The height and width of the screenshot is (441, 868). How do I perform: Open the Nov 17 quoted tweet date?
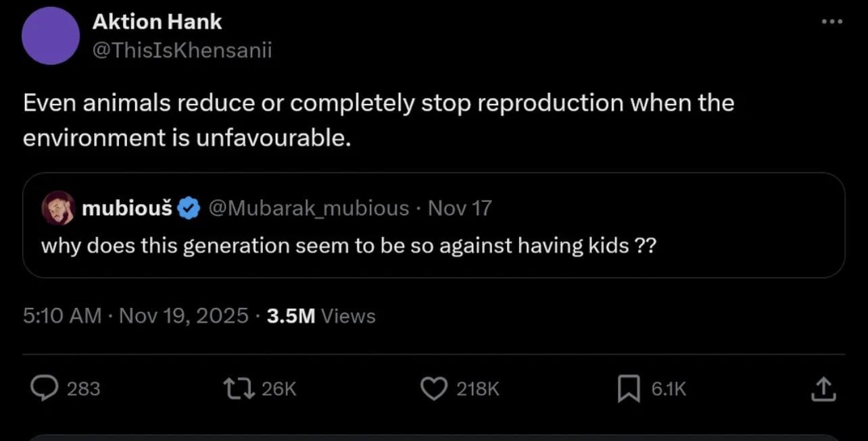[460, 208]
